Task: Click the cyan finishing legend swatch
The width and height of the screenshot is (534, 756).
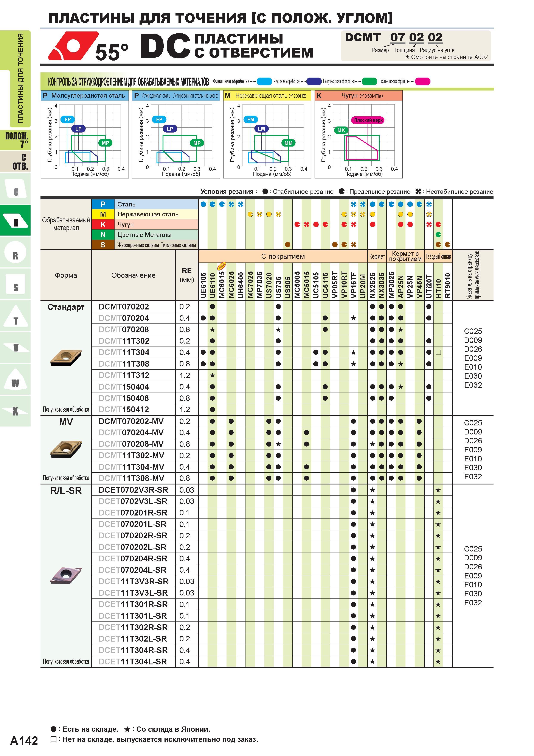Action: tap(264, 81)
